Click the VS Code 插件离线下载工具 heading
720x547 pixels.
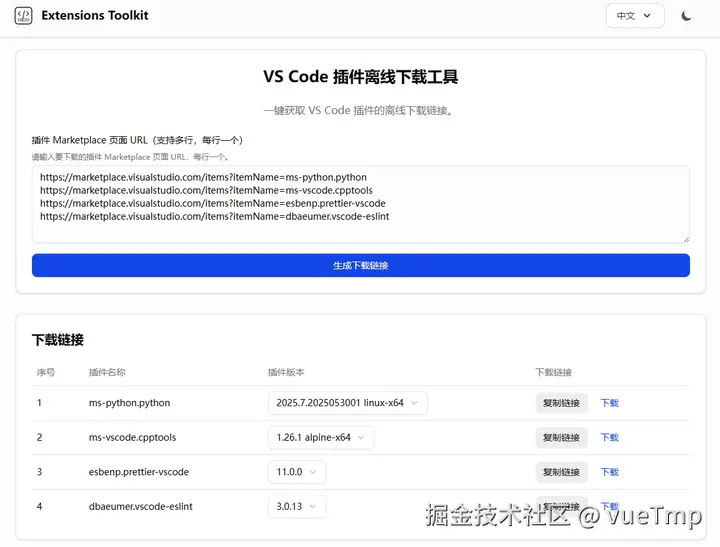[x=360, y=77]
